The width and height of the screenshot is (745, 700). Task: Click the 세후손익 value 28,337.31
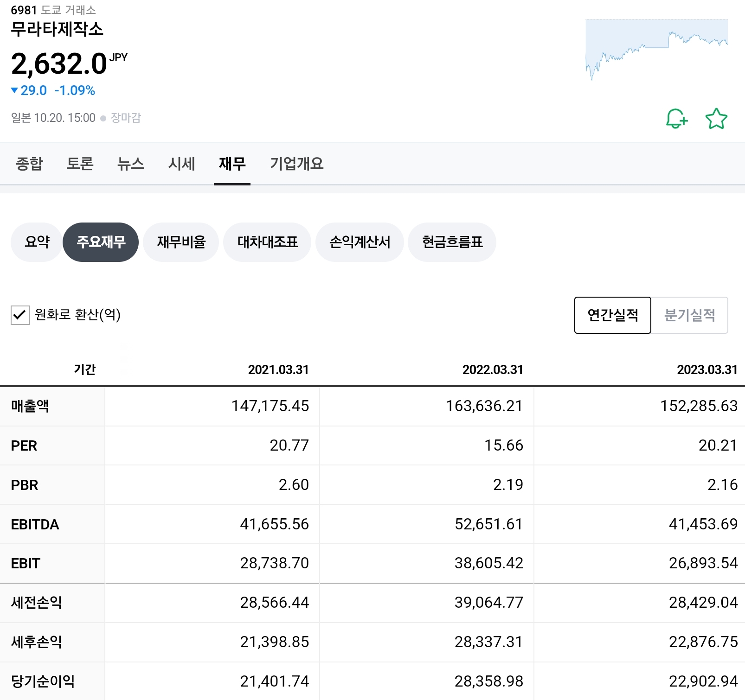tap(488, 642)
